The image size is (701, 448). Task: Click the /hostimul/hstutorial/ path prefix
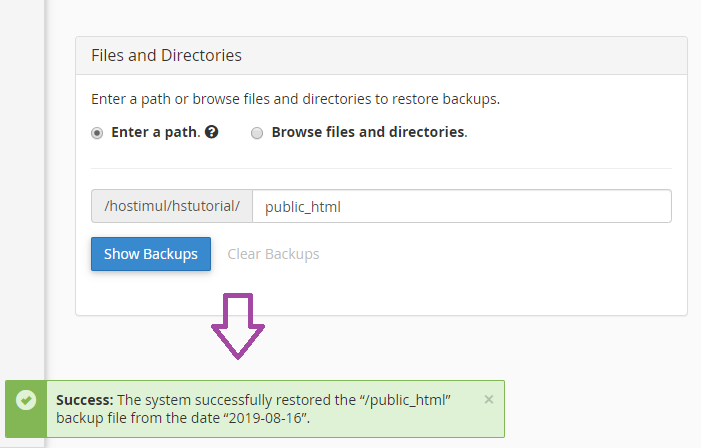coord(172,206)
